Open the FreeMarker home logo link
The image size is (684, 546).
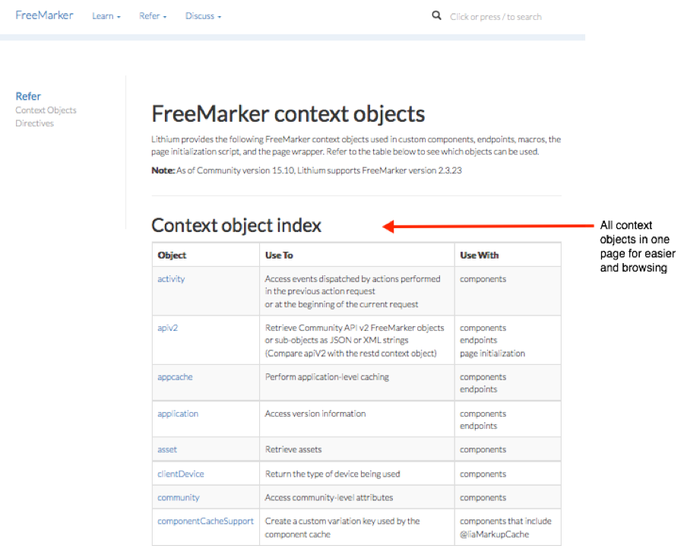click(x=44, y=15)
